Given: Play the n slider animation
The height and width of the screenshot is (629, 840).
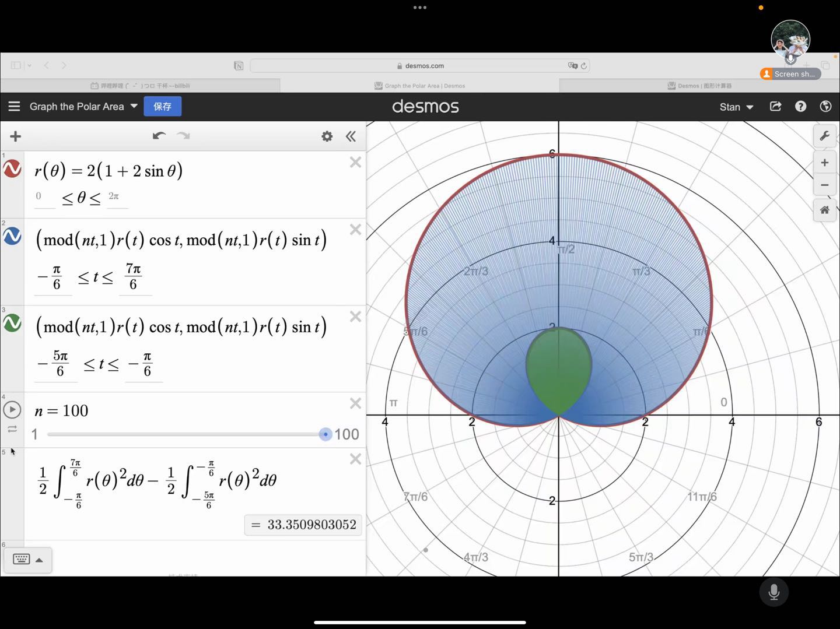Looking at the screenshot, I should [x=12, y=410].
